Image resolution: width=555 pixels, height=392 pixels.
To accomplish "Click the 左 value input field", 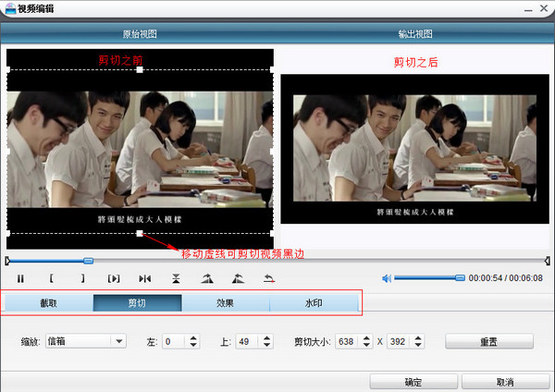I will [x=174, y=341].
